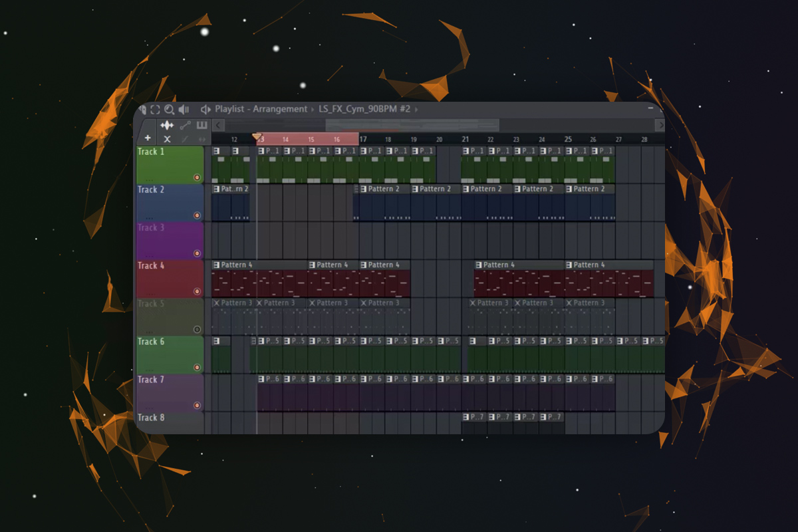Open the LS_FX_Cym_90BPM #2 arrangement chevron
Viewport: 798px width, 532px height.
pyautogui.click(x=416, y=110)
